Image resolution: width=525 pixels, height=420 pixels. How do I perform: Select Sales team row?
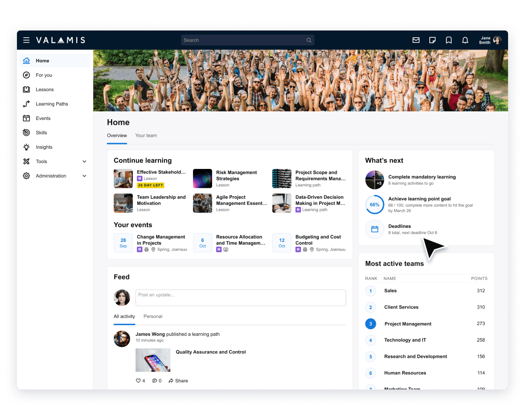pos(426,291)
